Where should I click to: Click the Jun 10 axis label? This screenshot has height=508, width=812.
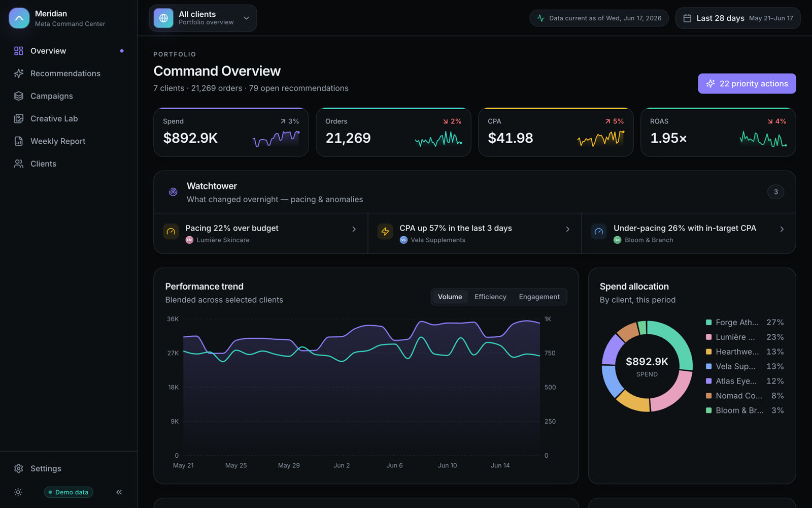tap(447, 465)
